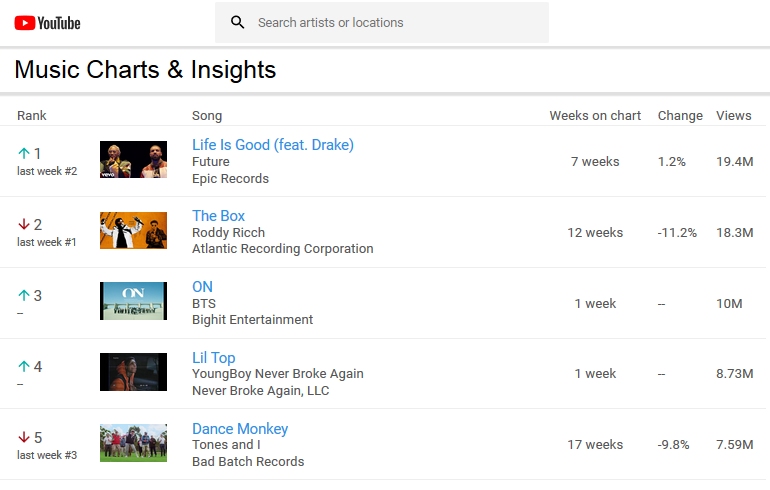Viewport: 770px width, 490px height.
Task: Click the 1.2% change value
Action: (x=672, y=162)
